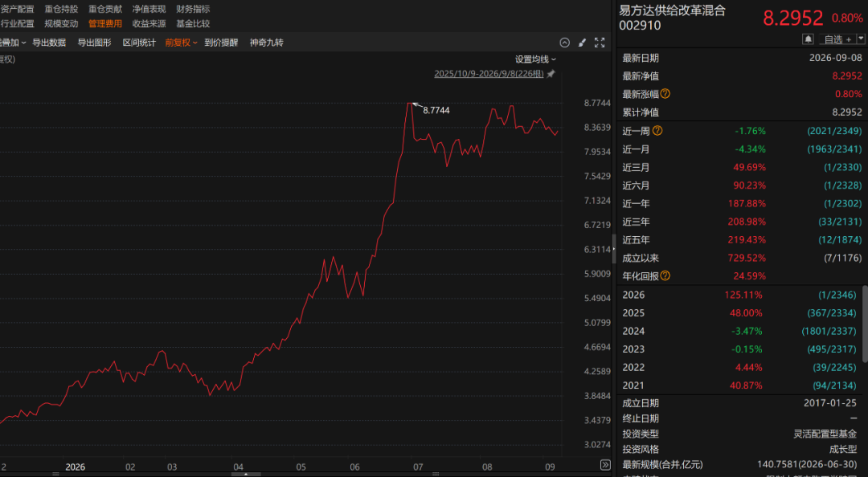
Task: Switch to the 规模变动 tab
Action: (x=61, y=23)
